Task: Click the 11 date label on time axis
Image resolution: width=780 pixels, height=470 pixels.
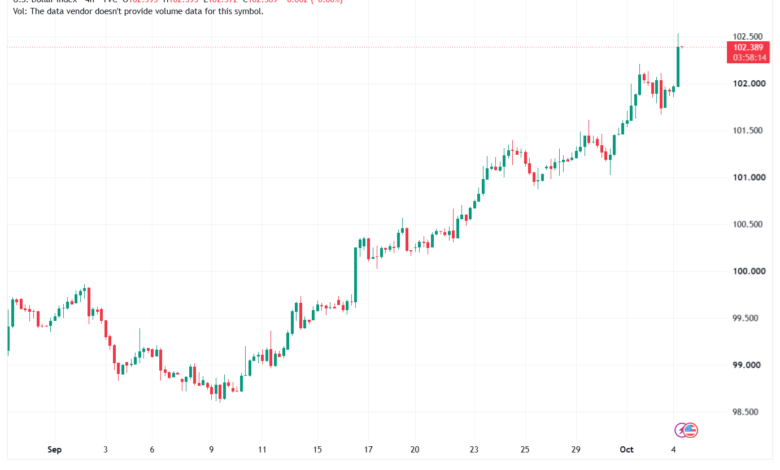Action: [x=262, y=449]
